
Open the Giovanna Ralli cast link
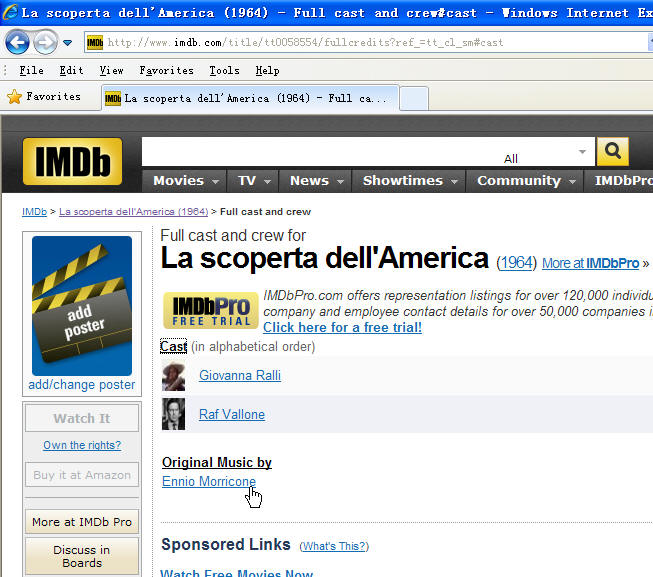(x=240, y=376)
